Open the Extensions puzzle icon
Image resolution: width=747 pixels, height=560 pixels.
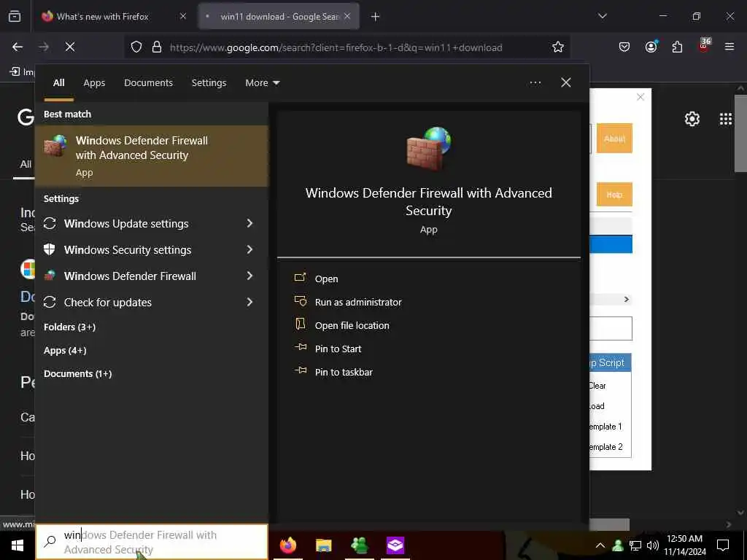point(677,47)
